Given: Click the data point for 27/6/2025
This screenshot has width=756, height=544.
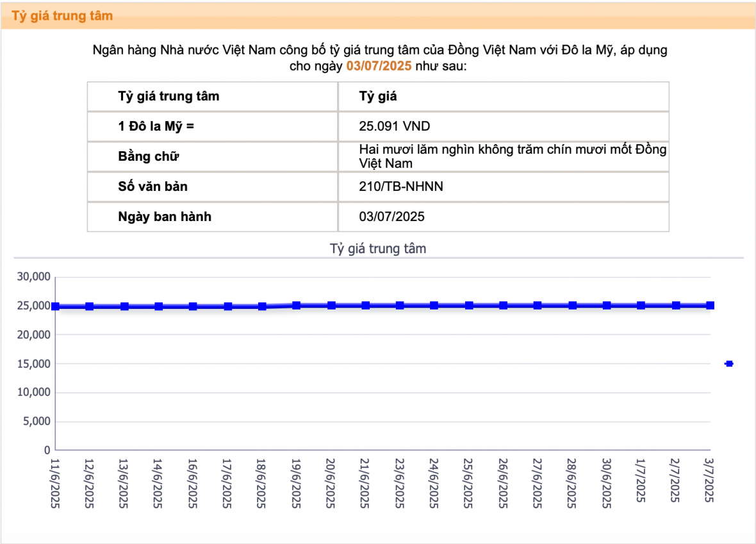Looking at the screenshot, I should click(539, 304).
